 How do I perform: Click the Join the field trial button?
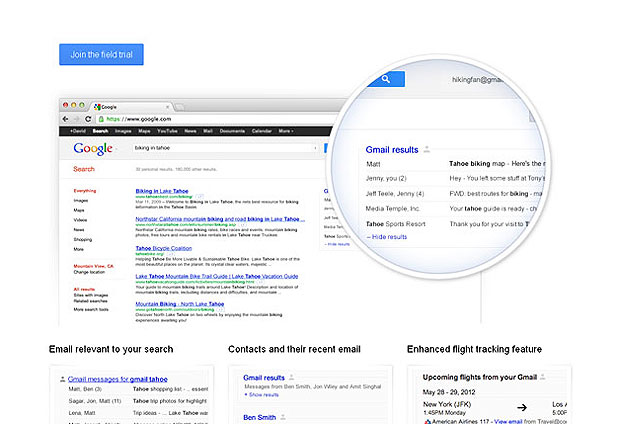[x=101, y=54]
